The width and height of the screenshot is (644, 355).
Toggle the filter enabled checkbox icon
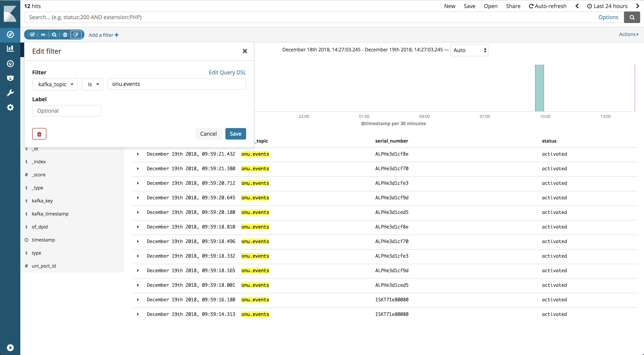click(33, 35)
